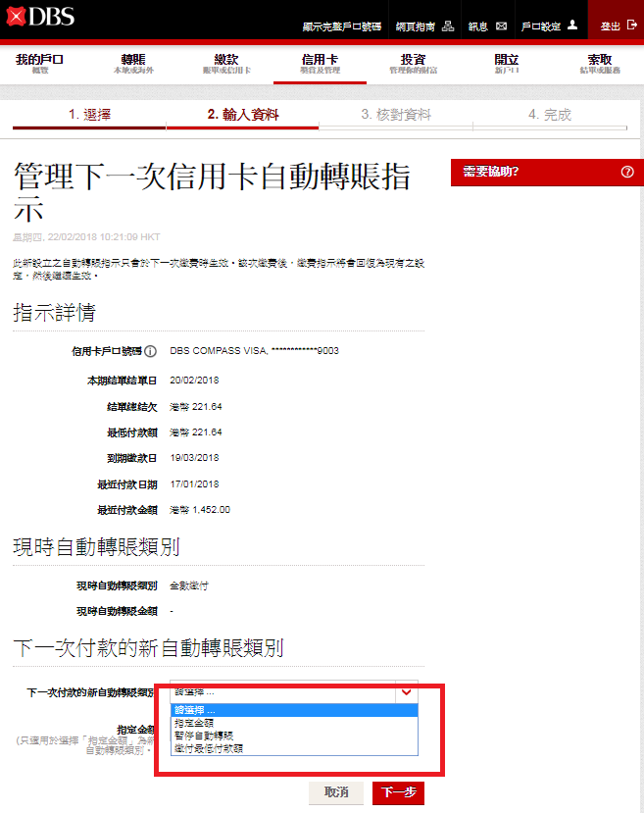Click the 取消 cancel button
Screen dimensions: 644x813
(336, 791)
